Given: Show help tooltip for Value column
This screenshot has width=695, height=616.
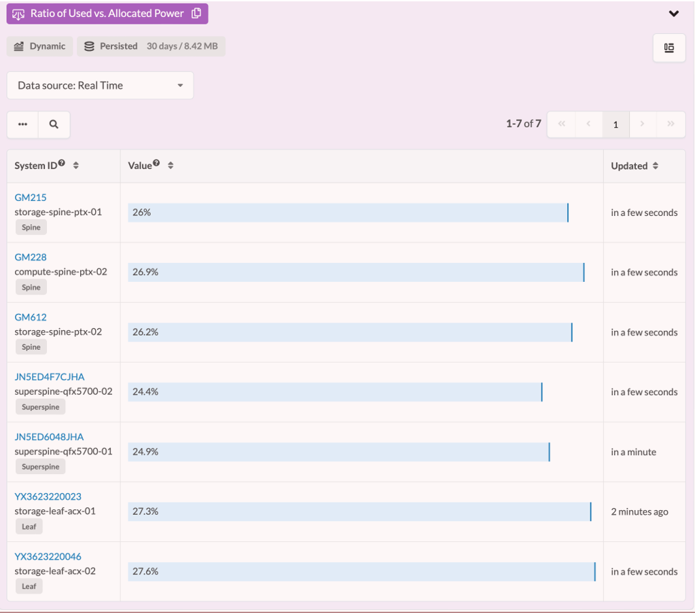Looking at the screenshot, I should tap(157, 163).
